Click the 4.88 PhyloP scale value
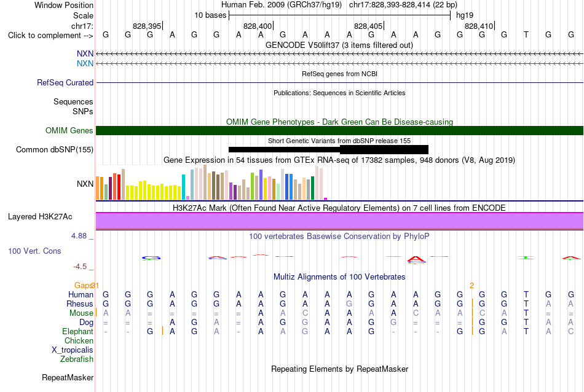Image resolution: width=584 pixels, height=392 pixels. point(79,236)
